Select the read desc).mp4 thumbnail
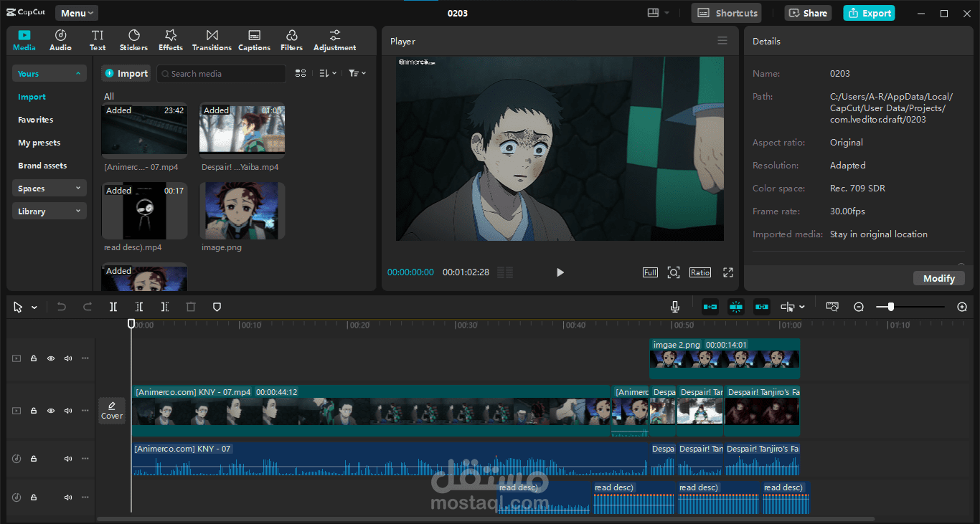The width and height of the screenshot is (980, 524). coord(145,211)
